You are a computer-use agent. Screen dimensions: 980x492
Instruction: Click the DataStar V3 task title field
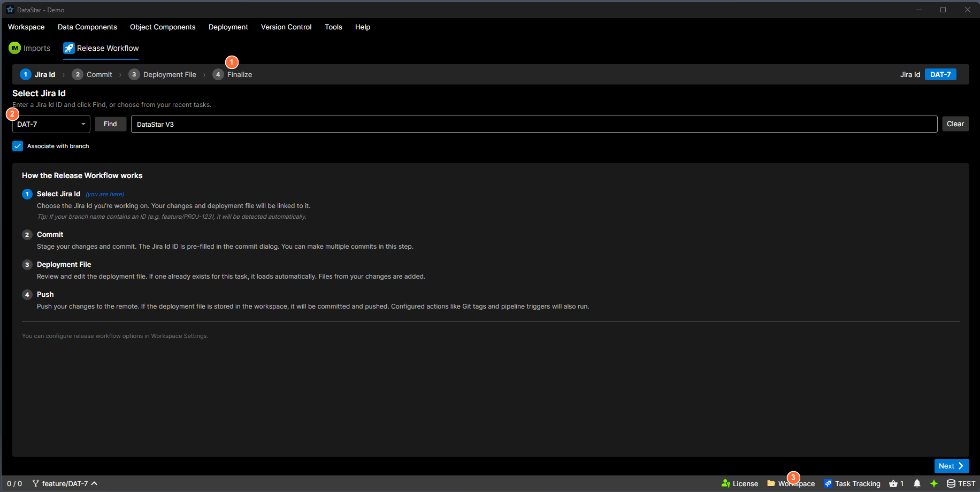tap(534, 124)
